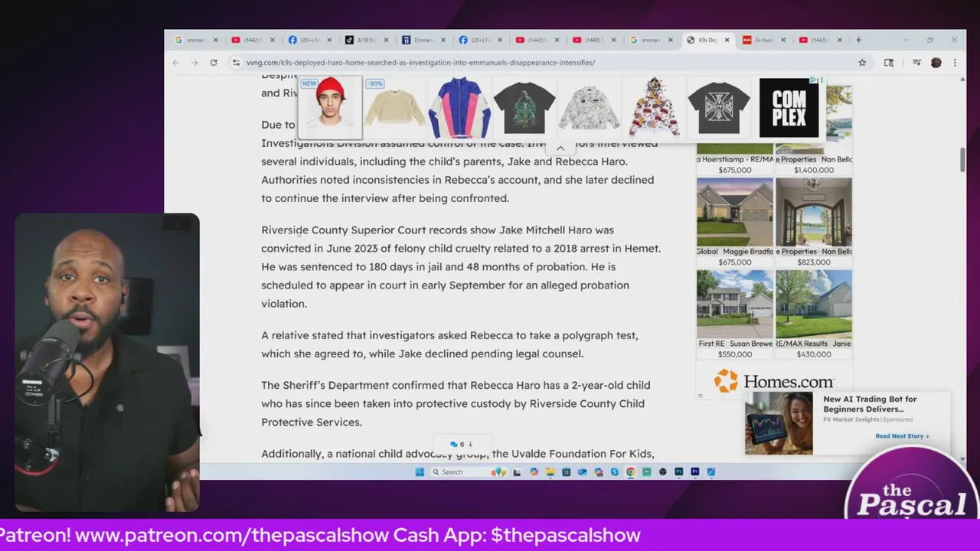
Task: Open the $823,000 home listing
Action: coord(814,222)
